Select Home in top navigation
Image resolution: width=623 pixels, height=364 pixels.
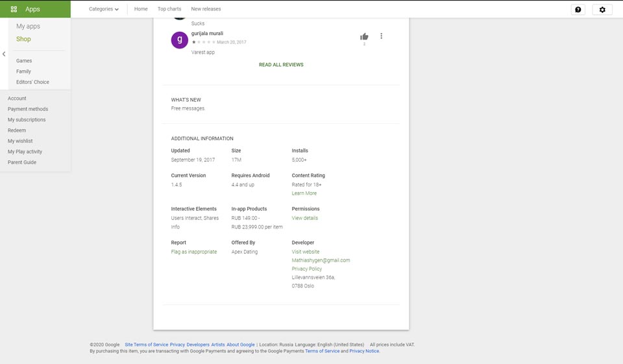pyautogui.click(x=141, y=9)
